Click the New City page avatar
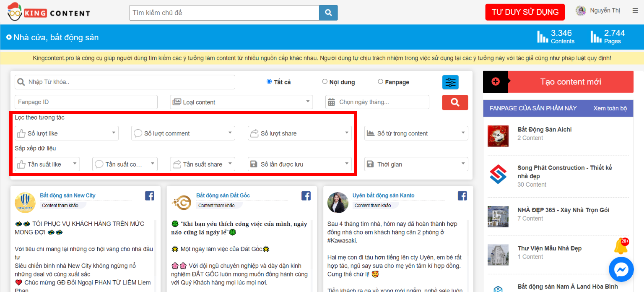Viewport: 644px width, 292px height. [25, 203]
